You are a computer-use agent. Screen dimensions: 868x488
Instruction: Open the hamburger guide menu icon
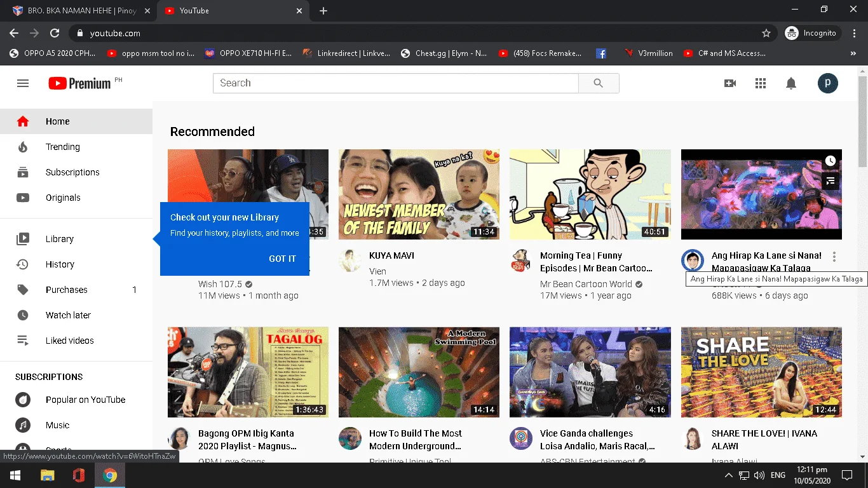click(23, 83)
